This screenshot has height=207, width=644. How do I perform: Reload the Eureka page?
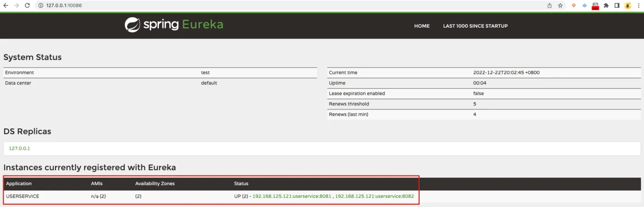(x=28, y=6)
